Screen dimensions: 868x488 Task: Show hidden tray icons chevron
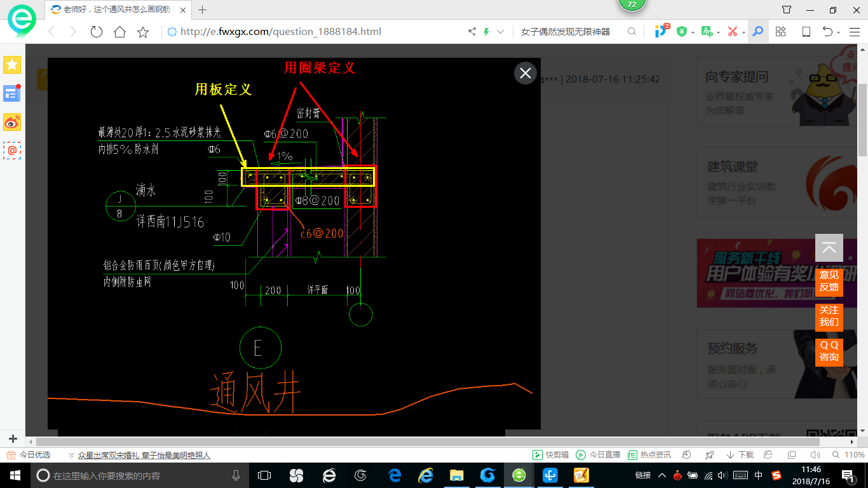[x=662, y=475]
